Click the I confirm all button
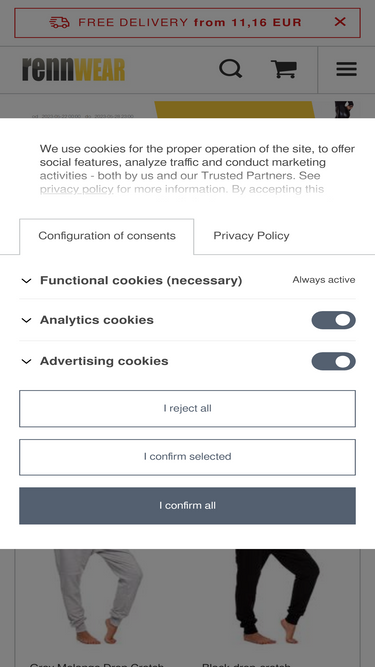Viewport: 375px width, 667px height. (188, 506)
